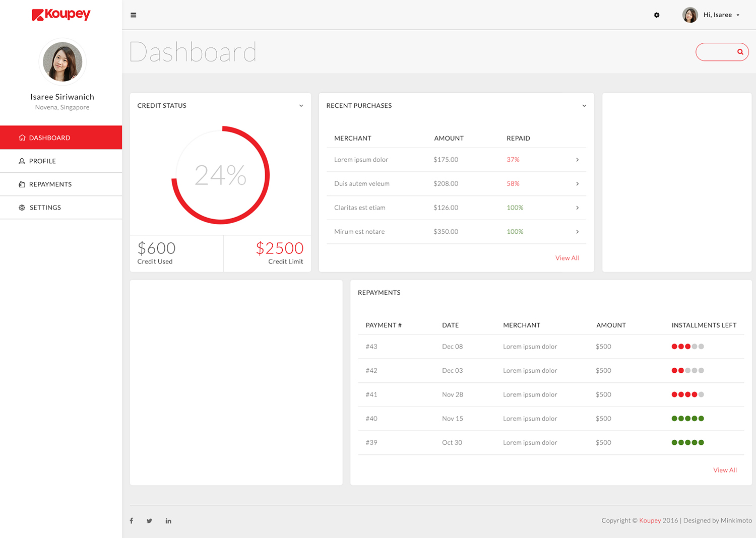
Task: Click the small avatar in top bar
Action: (690, 15)
